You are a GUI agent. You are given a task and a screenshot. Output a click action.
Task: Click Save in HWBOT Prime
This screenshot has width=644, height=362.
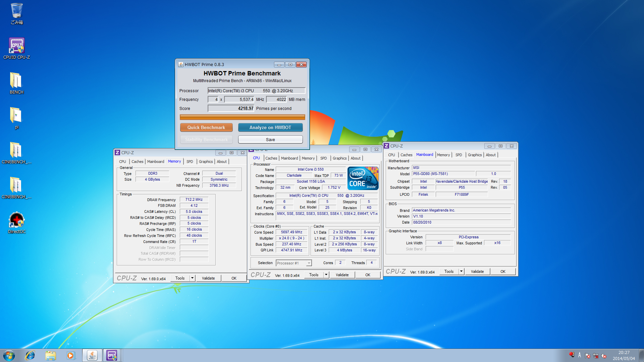coord(270,139)
